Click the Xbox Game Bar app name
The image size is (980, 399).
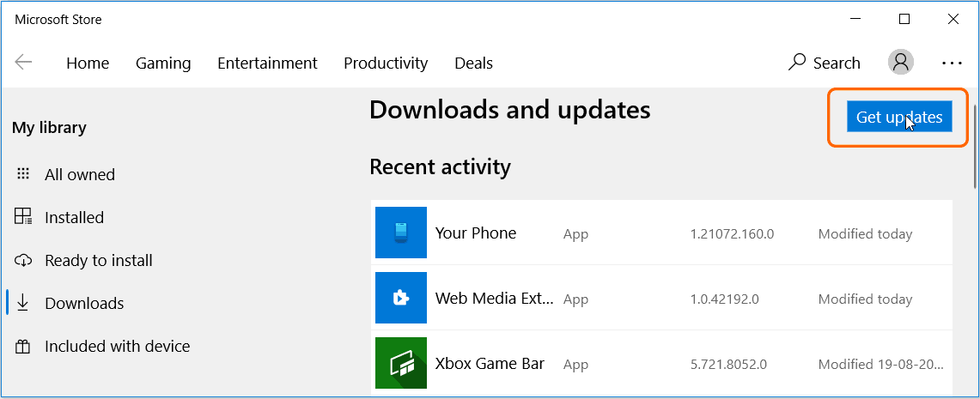(x=490, y=364)
